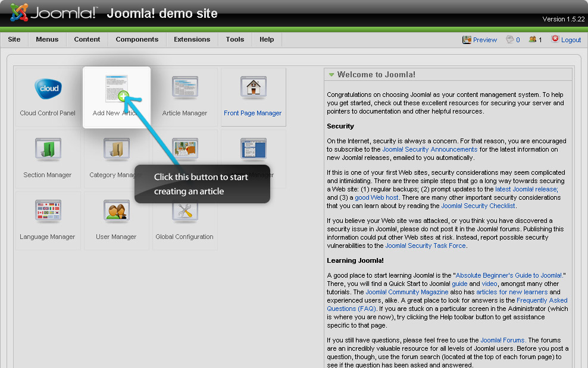Open the User Manager icon
The height and width of the screenshot is (368, 588).
point(116,210)
